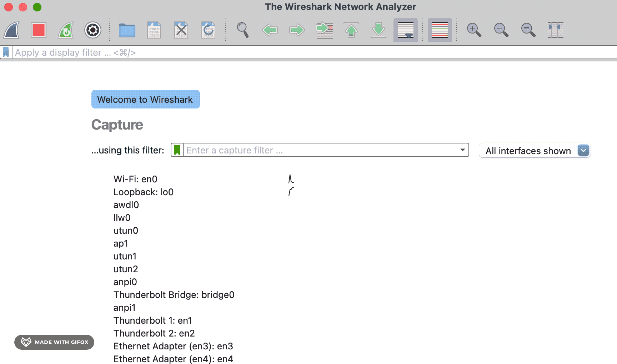Select Ethernet Adapter (en4): en4 interface

[173, 359]
